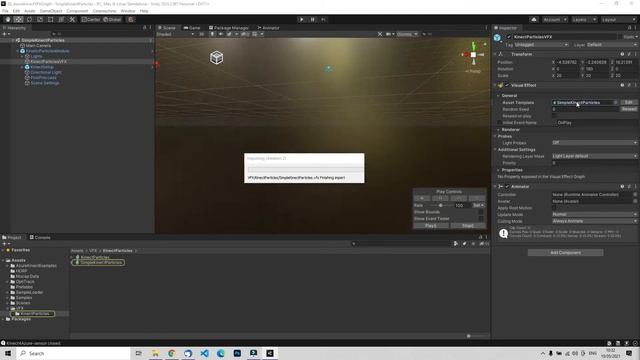Image resolution: width=640 pixels, height=360 pixels.
Task: Adjust the Rate slider in Play Controls
Action: [x=439, y=205]
